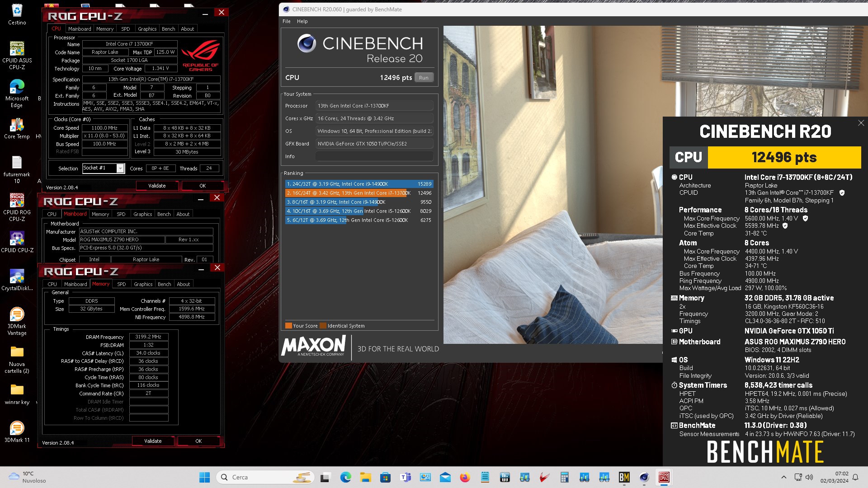The image size is (868, 488).
Task: Switch to Cinebench taskbar icon
Action: point(644,477)
